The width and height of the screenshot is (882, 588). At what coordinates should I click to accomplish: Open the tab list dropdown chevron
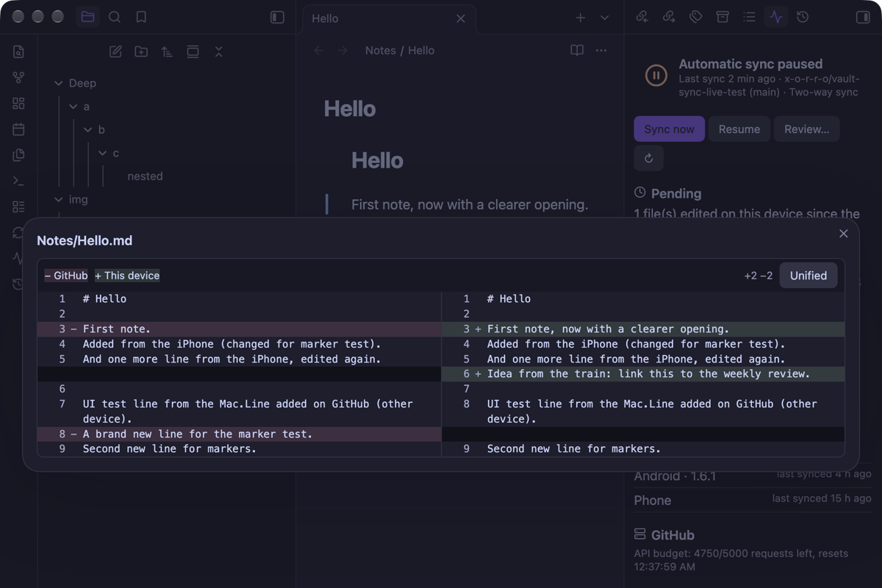coord(604,18)
